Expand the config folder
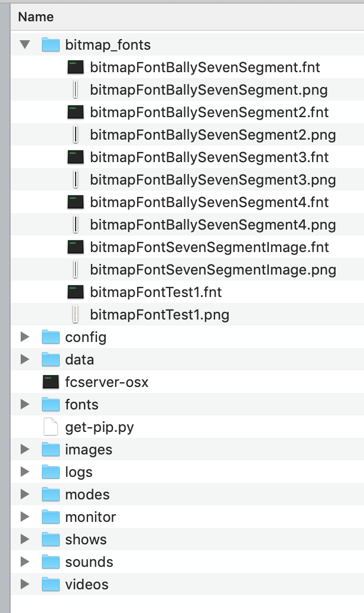 pyautogui.click(x=25, y=337)
